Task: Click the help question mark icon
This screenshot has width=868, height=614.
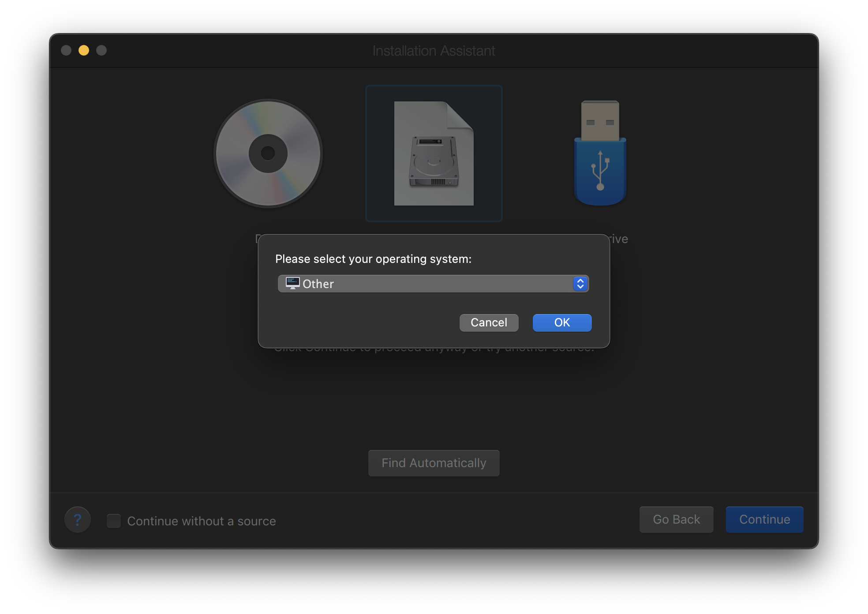Action: [78, 520]
